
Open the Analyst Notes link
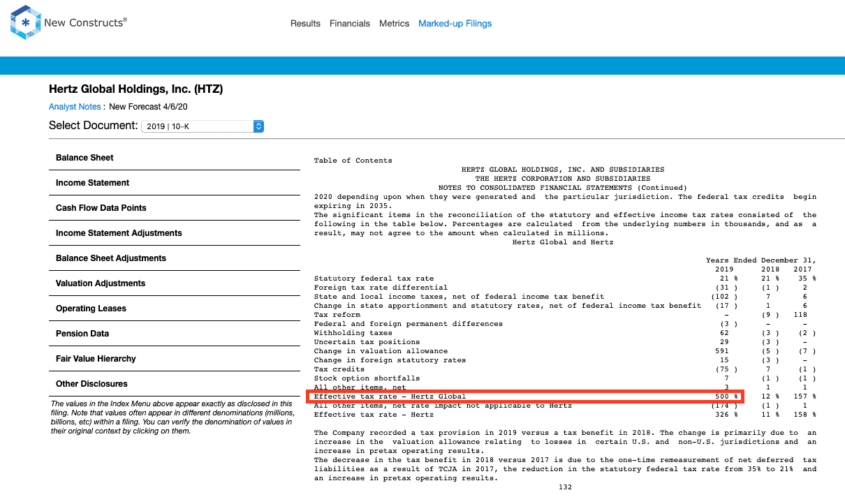75,107
